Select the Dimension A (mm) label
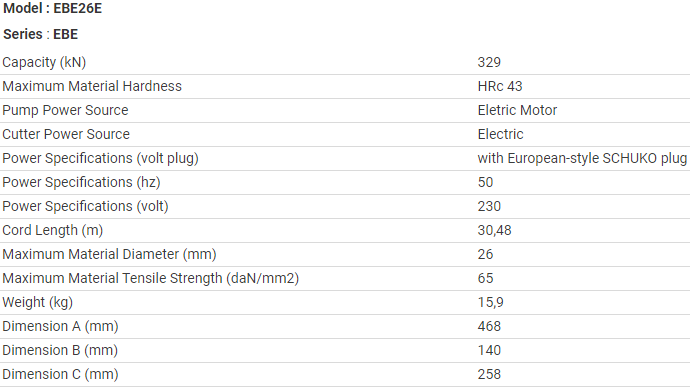690x388 pixels. [60, 326]
